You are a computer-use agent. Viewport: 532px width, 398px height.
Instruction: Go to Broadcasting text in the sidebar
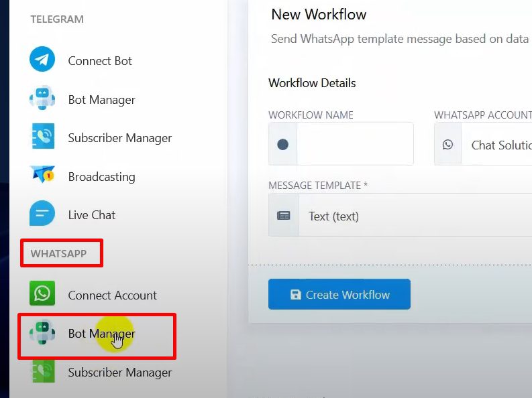pyautogui.click(x=101, y=177)
